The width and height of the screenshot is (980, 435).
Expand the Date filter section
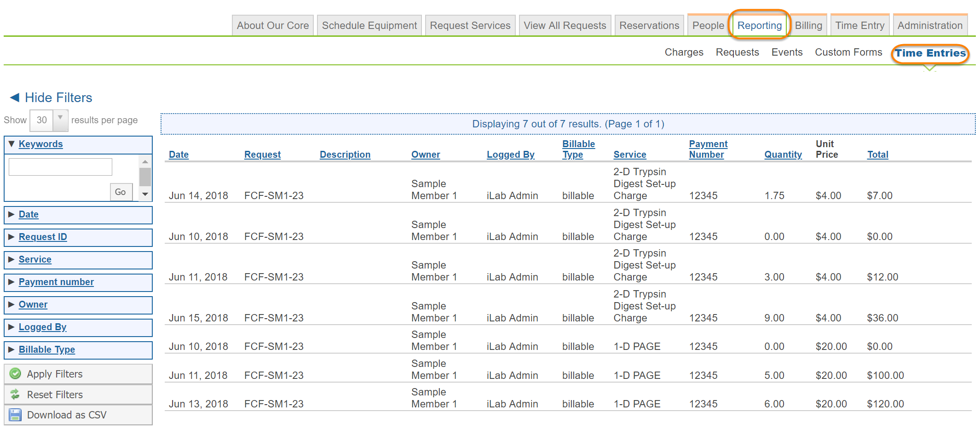tap(29, 214)
